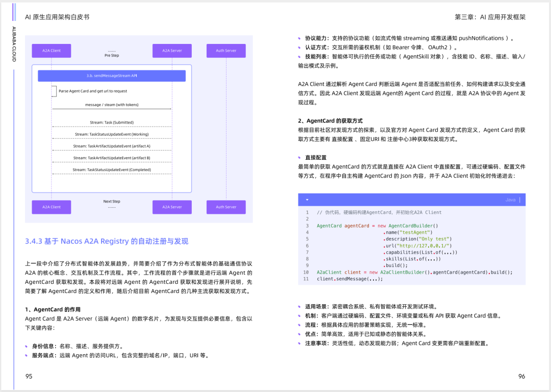Click page number 96
The image size is (551, 392).
click(522, 377)
